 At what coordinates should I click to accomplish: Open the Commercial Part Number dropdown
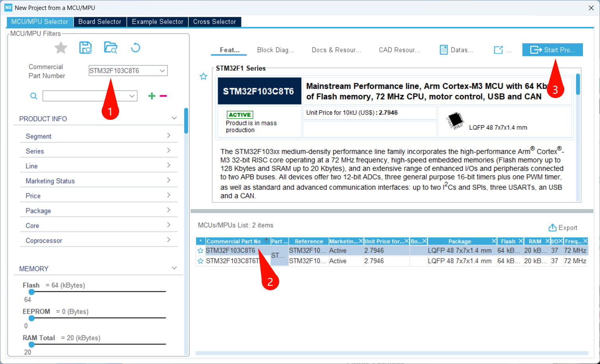[x=162, y=71]
